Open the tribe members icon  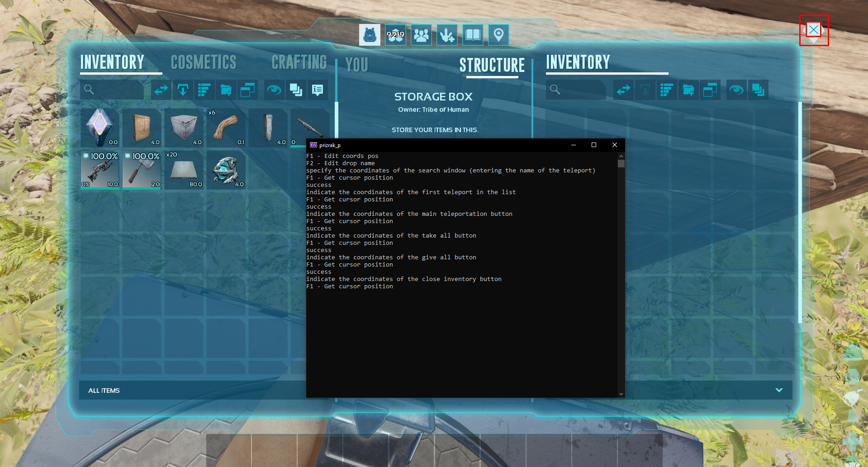pyautogui.click(x=421, y=35)
